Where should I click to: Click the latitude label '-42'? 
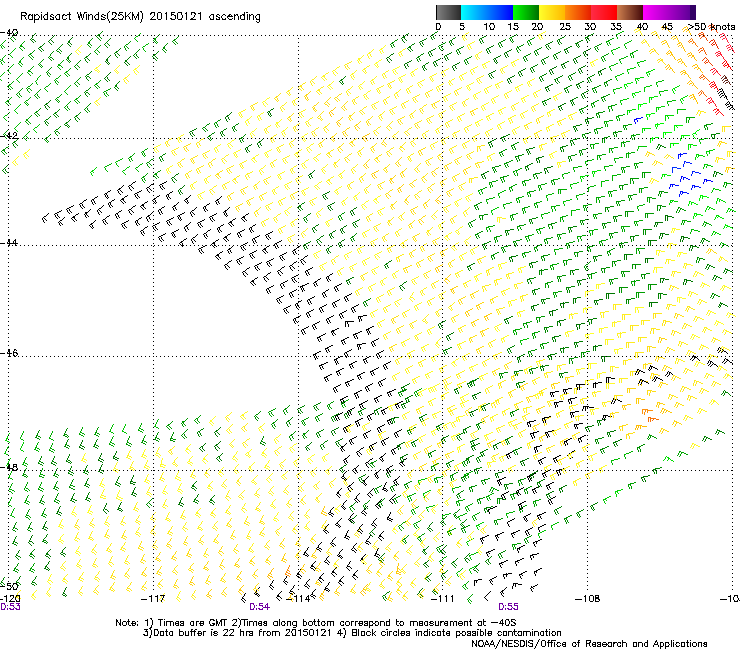9,135
